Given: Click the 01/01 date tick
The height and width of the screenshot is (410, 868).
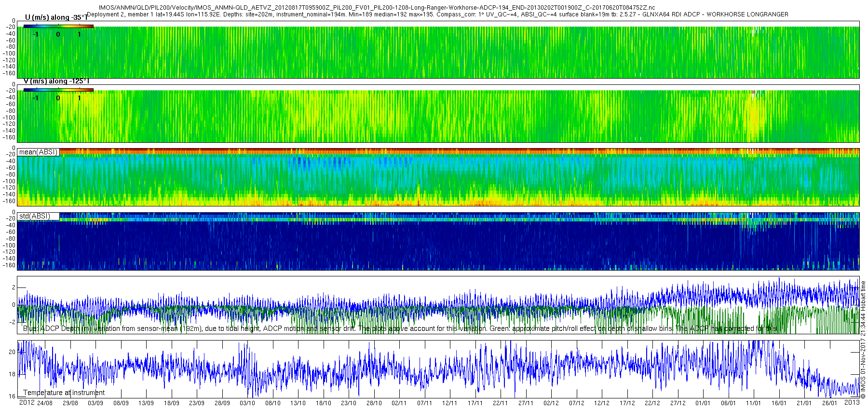Looking at the screenshot, I should click(x=703, y=403).
